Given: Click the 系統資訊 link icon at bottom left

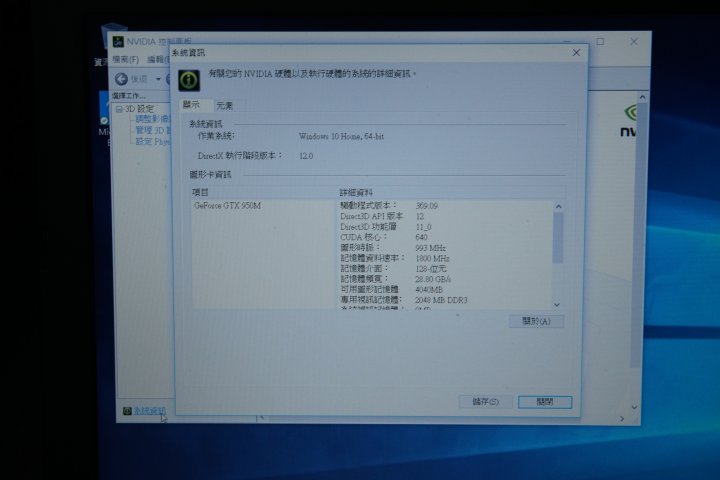Looking at the screenshot, I should [127, 411].
